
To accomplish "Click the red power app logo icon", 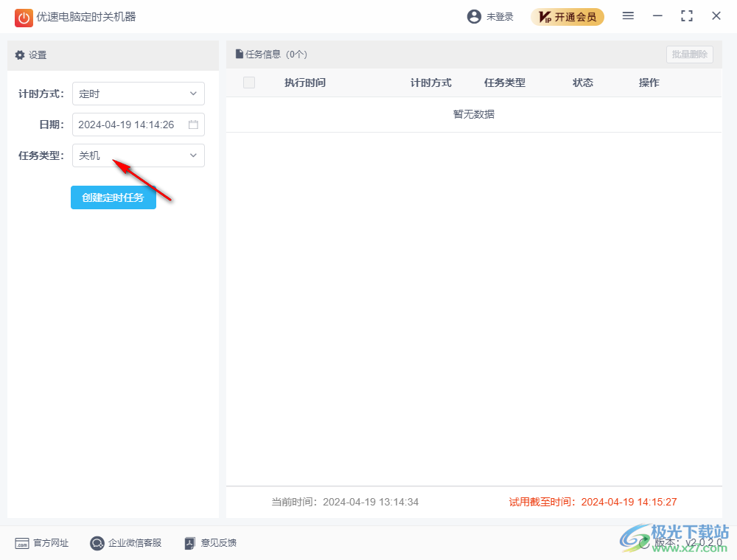I will click(x=24, y=17).
